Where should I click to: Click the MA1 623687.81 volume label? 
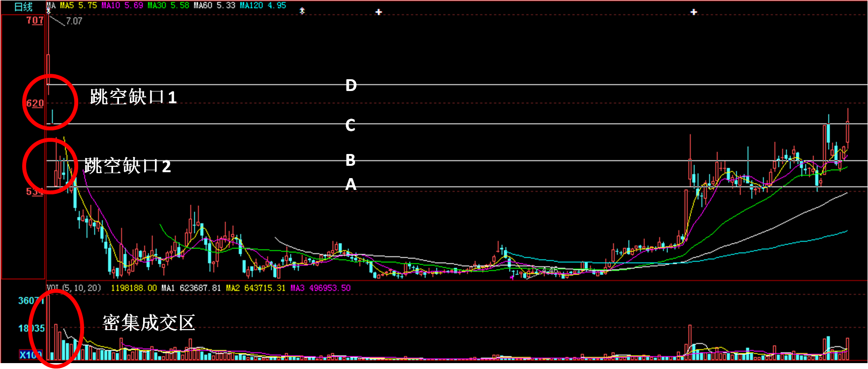point(191,288)
